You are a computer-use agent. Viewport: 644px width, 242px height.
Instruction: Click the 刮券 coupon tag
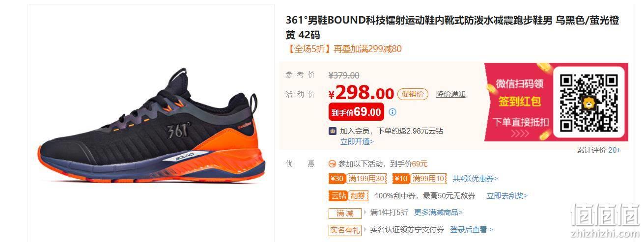pyautogui.click(x=358, y=196)
